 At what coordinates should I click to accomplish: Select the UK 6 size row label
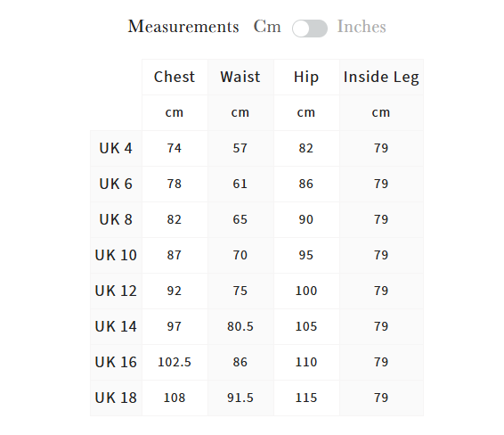tap(116, 184)
